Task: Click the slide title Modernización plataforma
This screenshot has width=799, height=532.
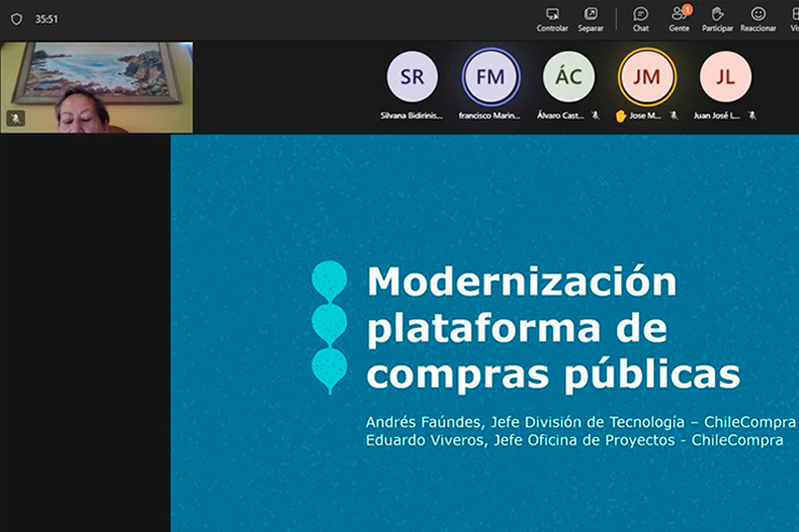Action: click(553, 328)
